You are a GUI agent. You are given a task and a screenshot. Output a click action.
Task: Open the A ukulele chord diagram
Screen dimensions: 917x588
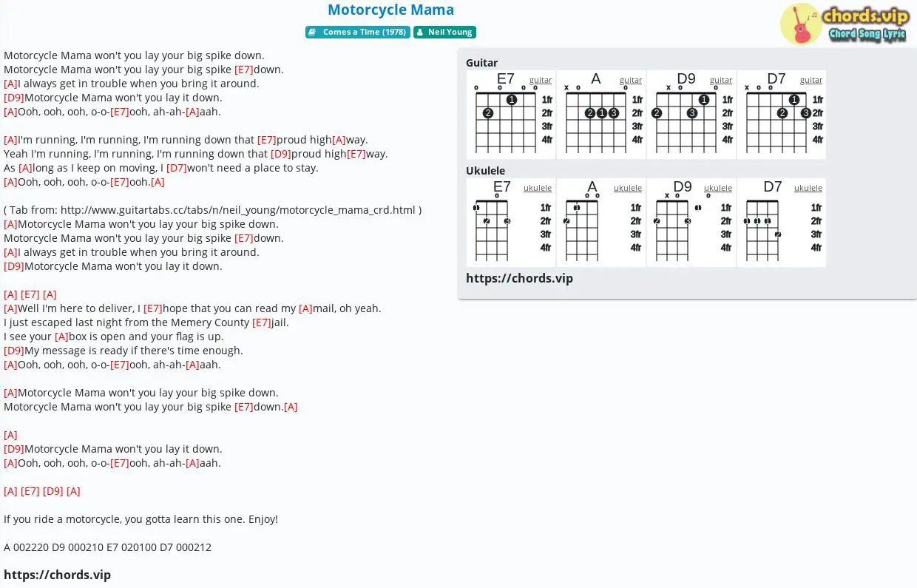[x=601, y=223]
